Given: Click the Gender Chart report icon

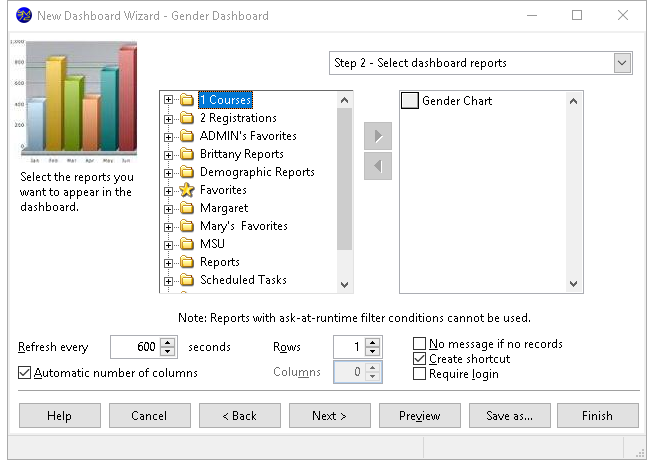Looking at the screenshot, I should coord(410,100).
